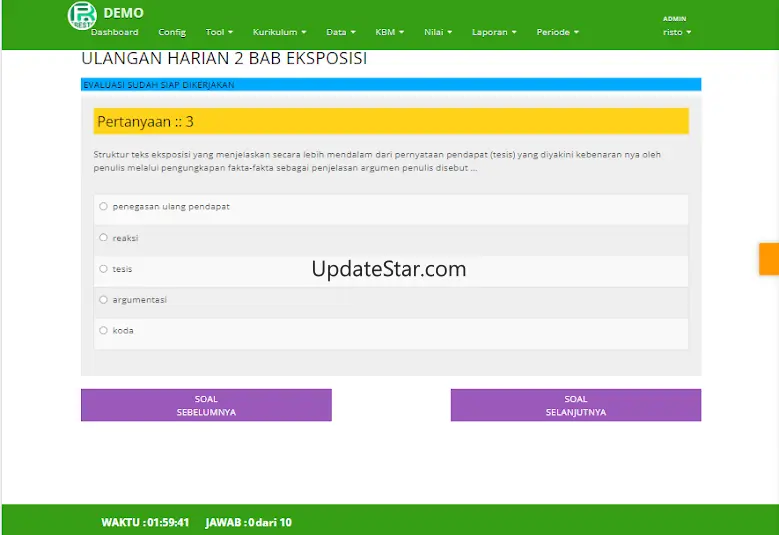
Task: Open the risto user account dropdown
Action: (x=676, y=32)
